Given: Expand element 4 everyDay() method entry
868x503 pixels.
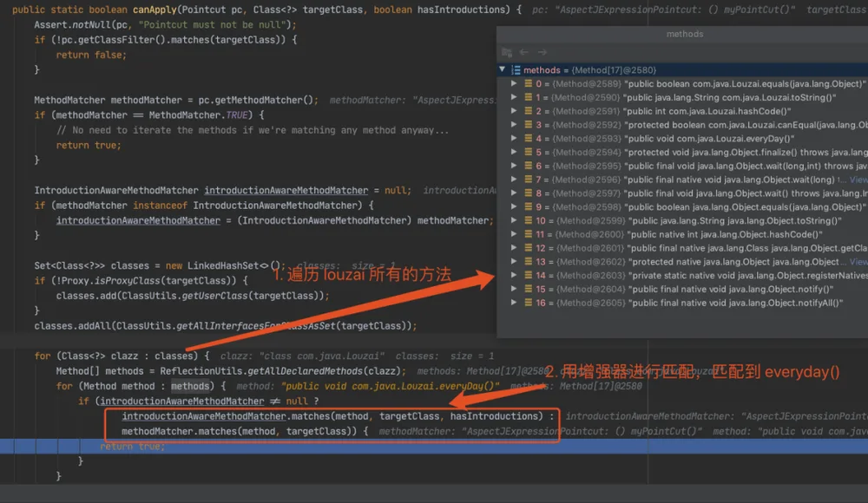Looking at the screenshot, I should coord(514,139).
